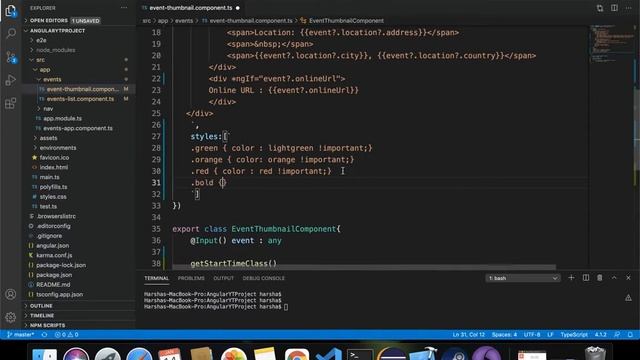This screenshot has height=360, width=640.
Task: Open the Extensions view
Action: 11,103
